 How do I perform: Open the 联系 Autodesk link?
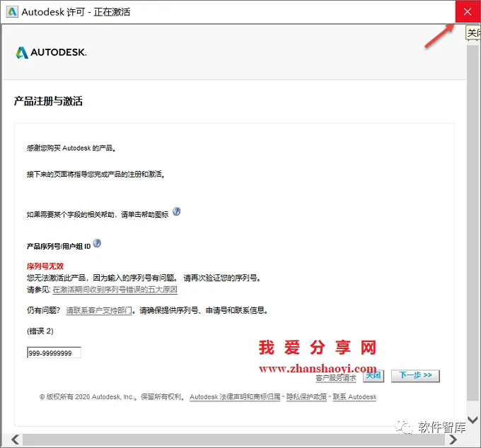click(x=354, y=397)
